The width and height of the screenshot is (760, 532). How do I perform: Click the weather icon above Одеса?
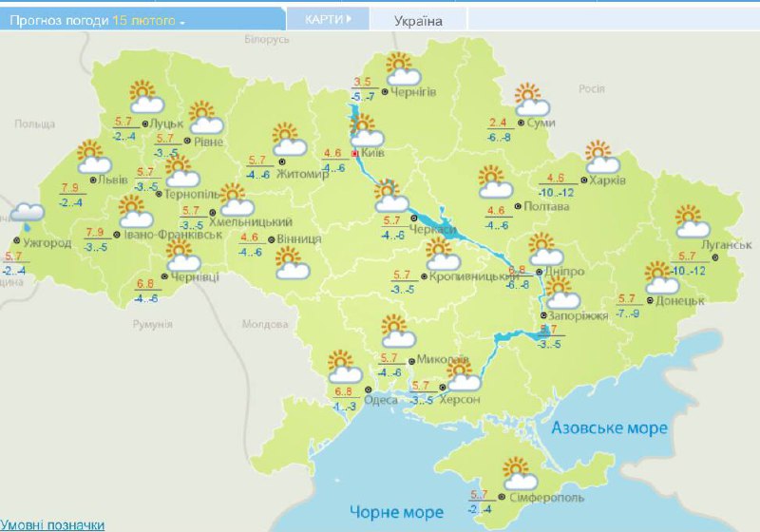[x=344, y=369]
